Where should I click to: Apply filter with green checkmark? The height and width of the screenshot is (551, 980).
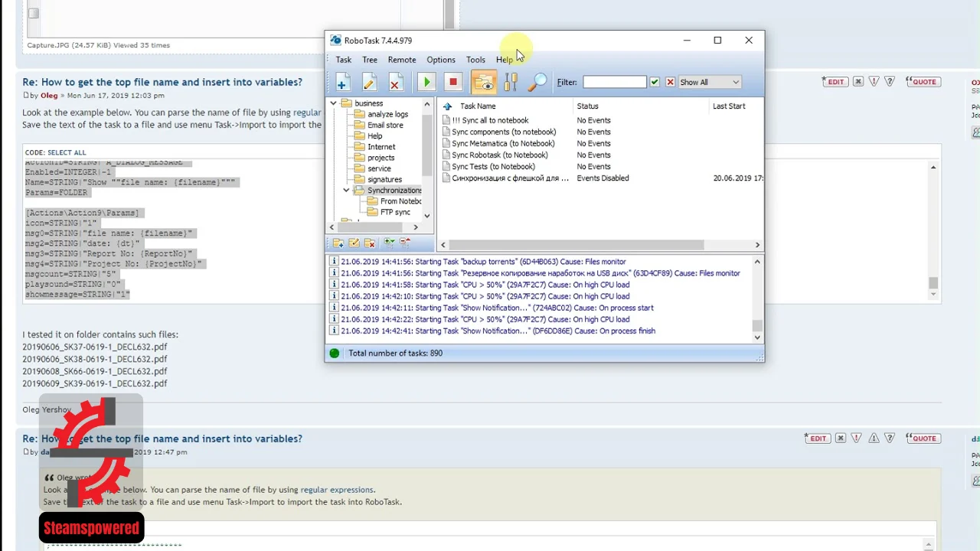coord(655,82)
